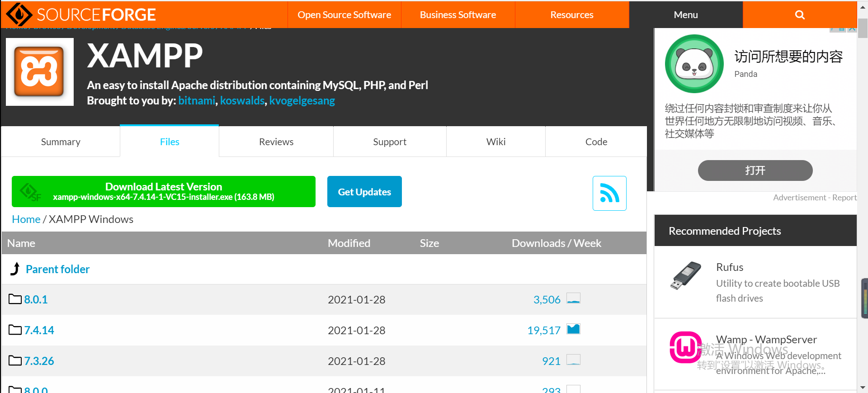Open the 7.3.26 folder link
Screen dimensions: 868x393
[x=39, y=361]
